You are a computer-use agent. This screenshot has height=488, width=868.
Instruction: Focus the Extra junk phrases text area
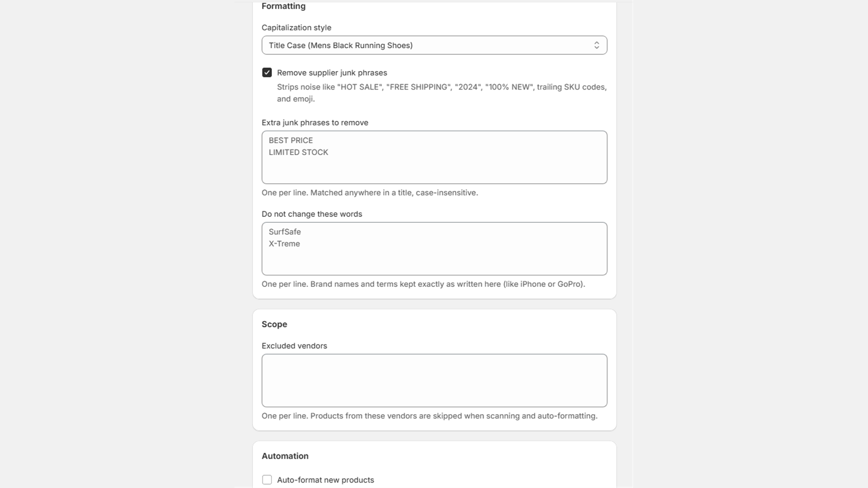tap(434, 157)
